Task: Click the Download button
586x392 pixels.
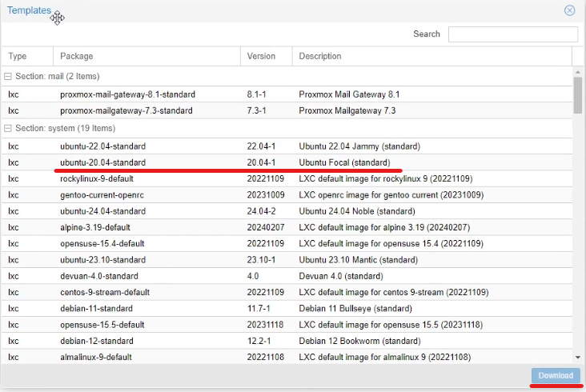Action: pyautogui.click(x=556, y=375)
